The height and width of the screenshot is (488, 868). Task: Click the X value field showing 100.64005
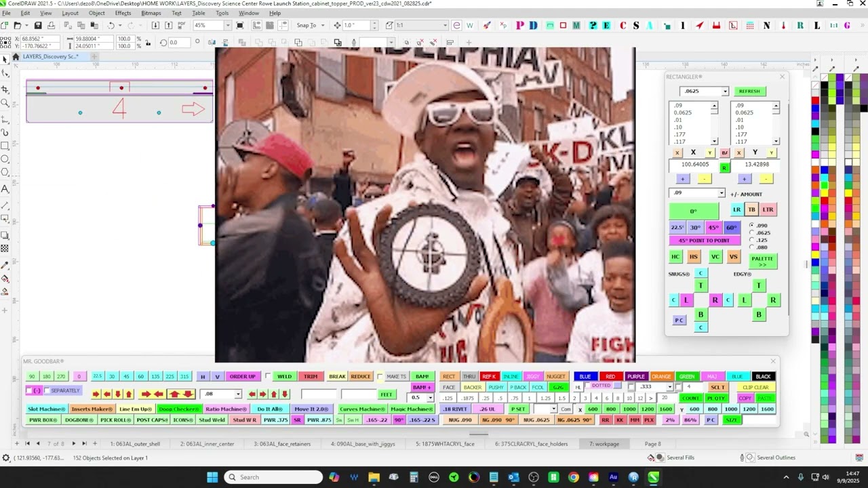(x=694, y=165)
